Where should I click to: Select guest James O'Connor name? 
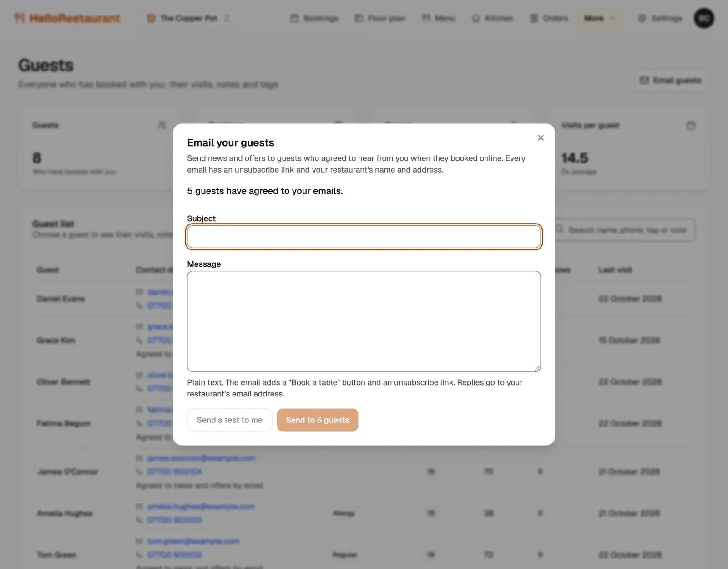pos(68,472)
